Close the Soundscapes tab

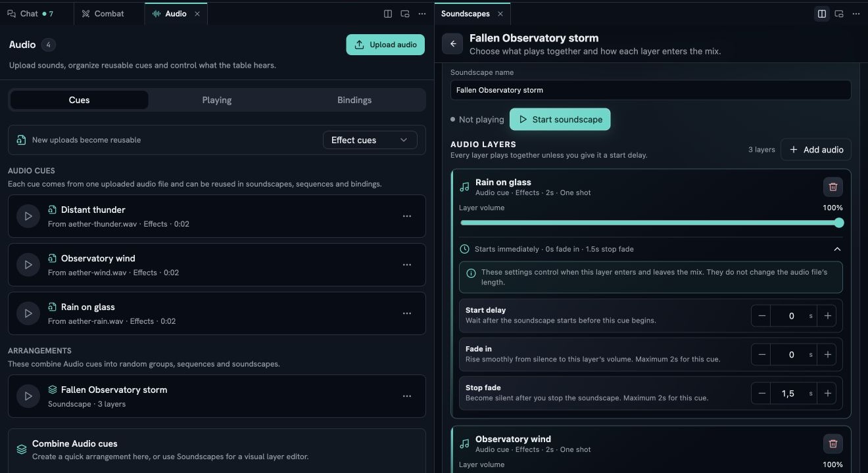pyautogui.click(x=500, y=14)
